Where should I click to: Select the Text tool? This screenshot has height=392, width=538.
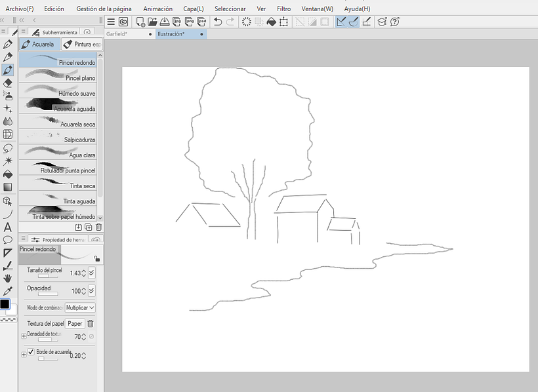(8, 227)
